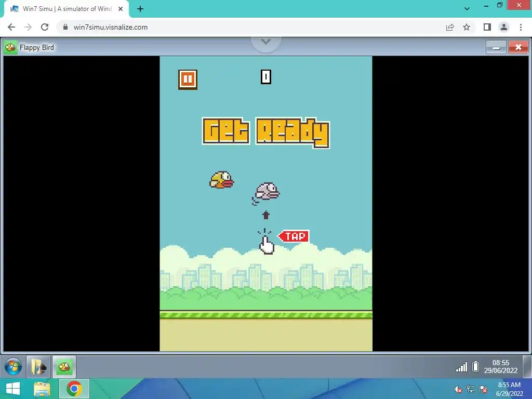Open the Chrome three-dot menu
The height and width of the screenshot is (399, 532).
pos(521,27)
